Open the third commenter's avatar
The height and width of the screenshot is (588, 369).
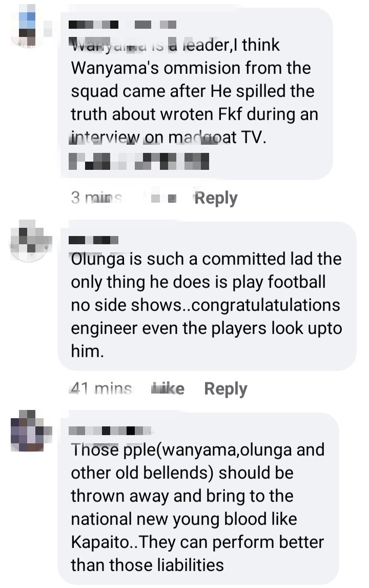pyautogui.click(x=29, y=430)
